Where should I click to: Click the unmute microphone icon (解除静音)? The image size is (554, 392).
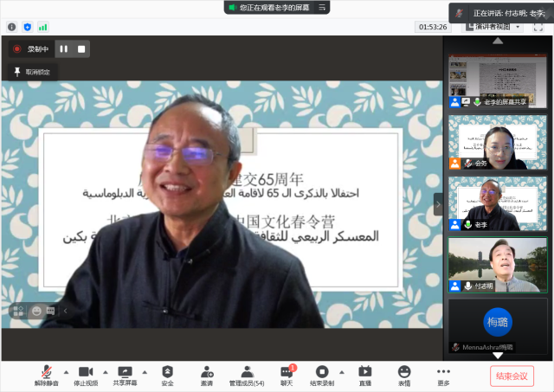[47, 371]
